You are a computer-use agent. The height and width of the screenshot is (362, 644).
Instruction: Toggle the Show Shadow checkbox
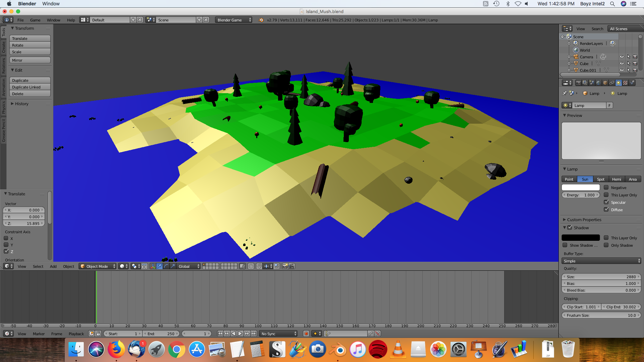[x=566, y=245]
